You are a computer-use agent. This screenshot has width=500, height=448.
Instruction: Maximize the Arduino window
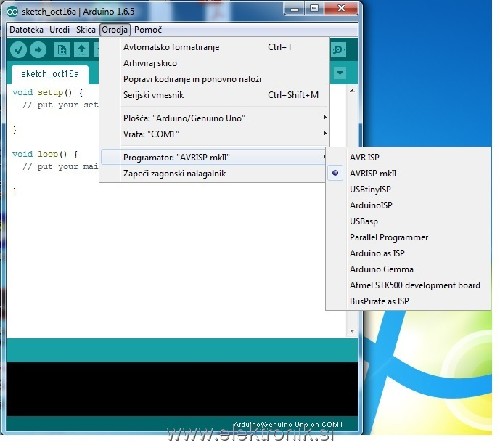pos(314,9)
